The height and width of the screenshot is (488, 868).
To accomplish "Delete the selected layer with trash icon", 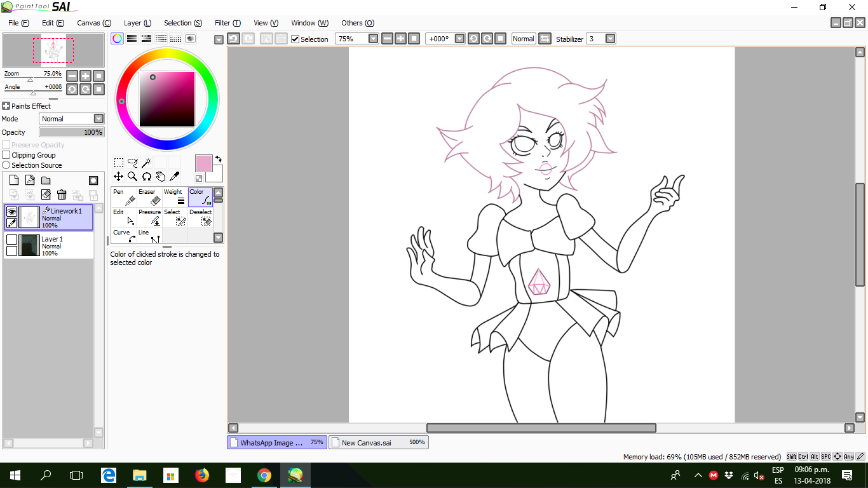I will click(x=62, y=194).
